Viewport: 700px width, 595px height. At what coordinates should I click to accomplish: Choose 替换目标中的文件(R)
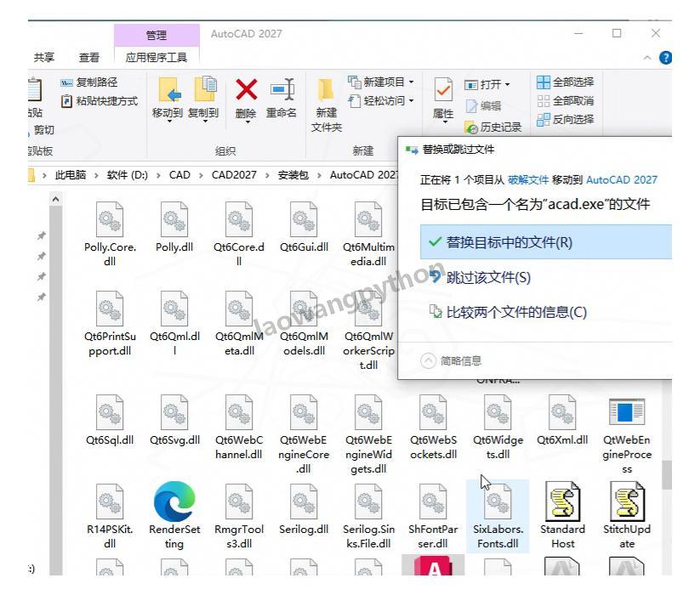[x=545, y=242]
